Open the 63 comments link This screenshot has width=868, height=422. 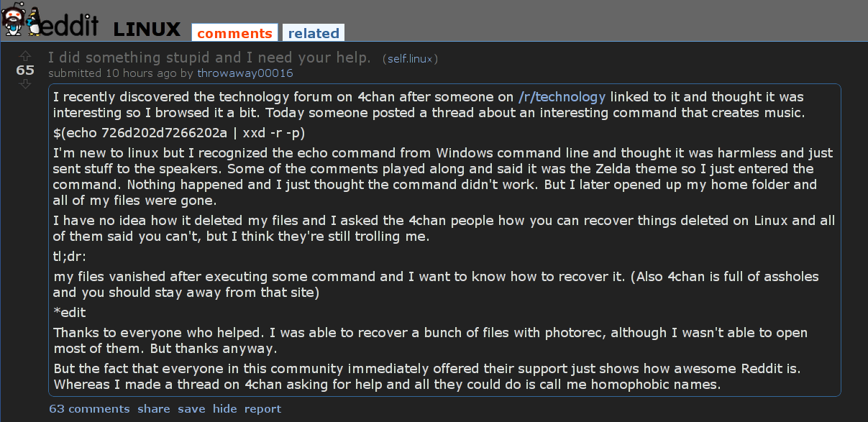tap(89, 409)
